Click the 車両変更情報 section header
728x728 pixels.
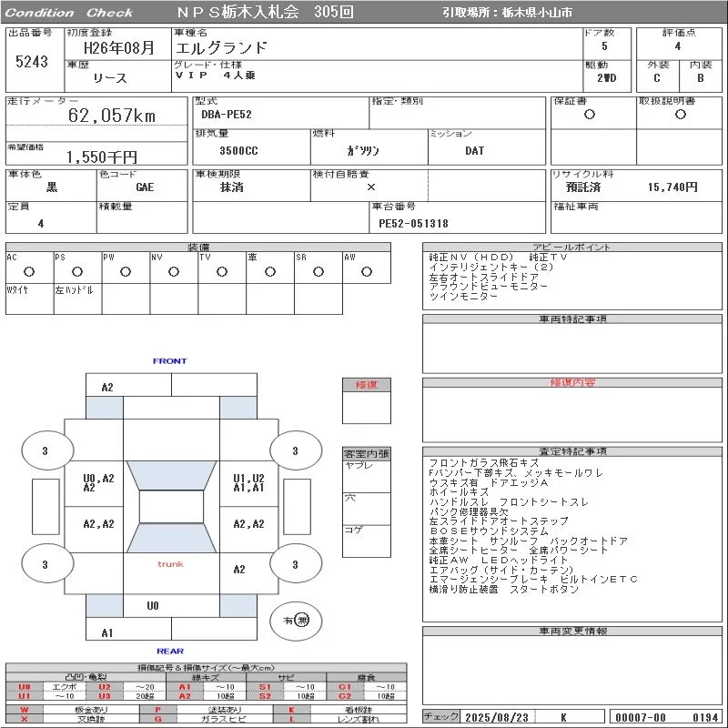click(572, 631)
